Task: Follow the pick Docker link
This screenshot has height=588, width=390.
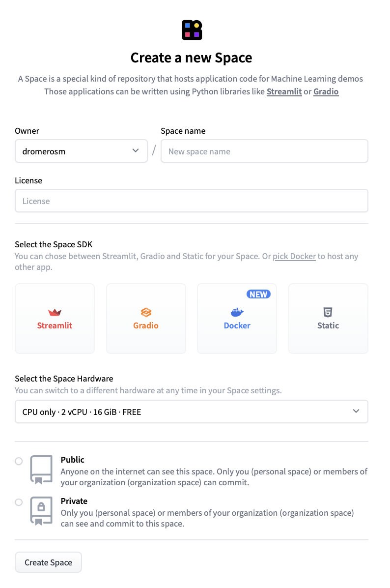Action: (294, 256)
